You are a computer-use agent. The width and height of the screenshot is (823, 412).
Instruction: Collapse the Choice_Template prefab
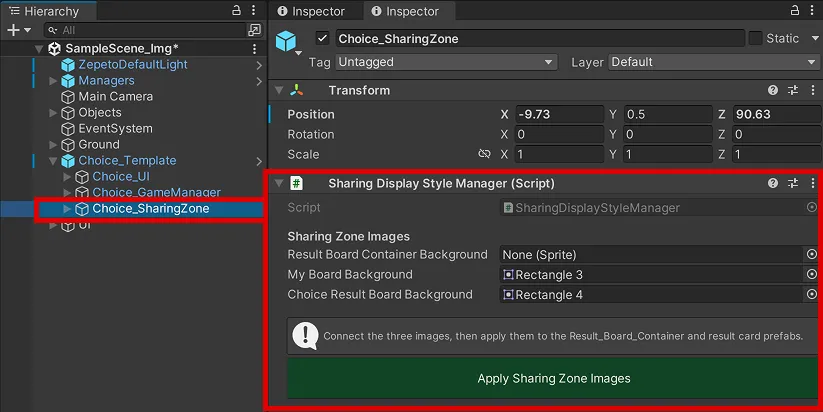53,161
